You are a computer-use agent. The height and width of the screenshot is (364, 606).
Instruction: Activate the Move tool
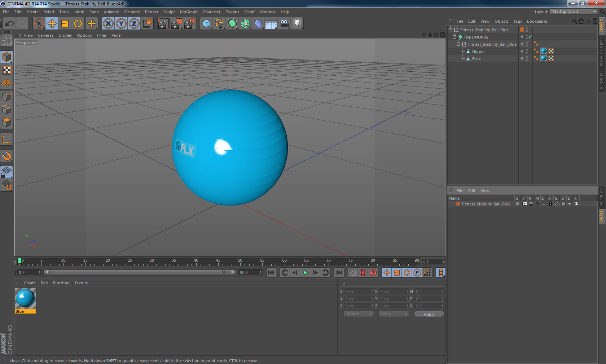pyautogui.click(x=52, y=24)
